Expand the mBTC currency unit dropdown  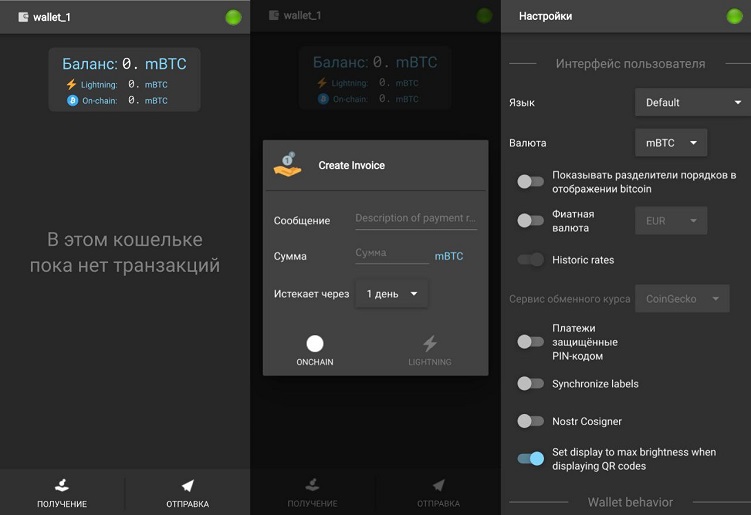tap(671, 143)
